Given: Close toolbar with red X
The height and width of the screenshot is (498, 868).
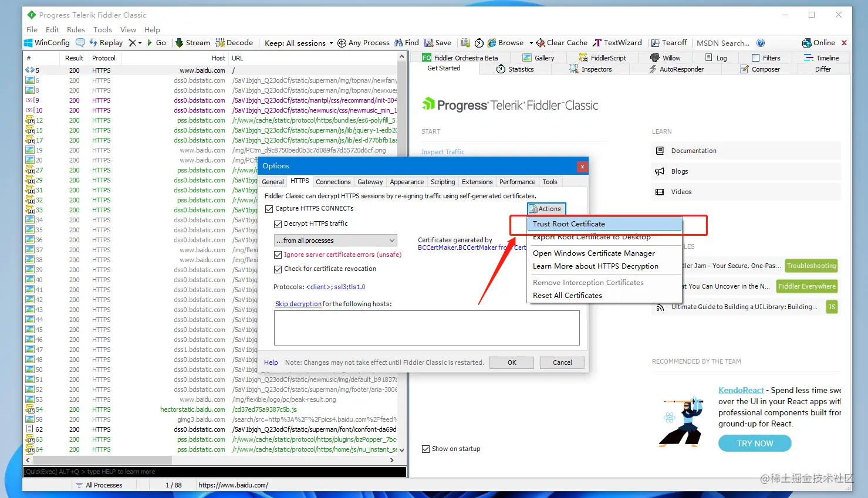Looking at the screenshot, I should (x=844, y=43).
